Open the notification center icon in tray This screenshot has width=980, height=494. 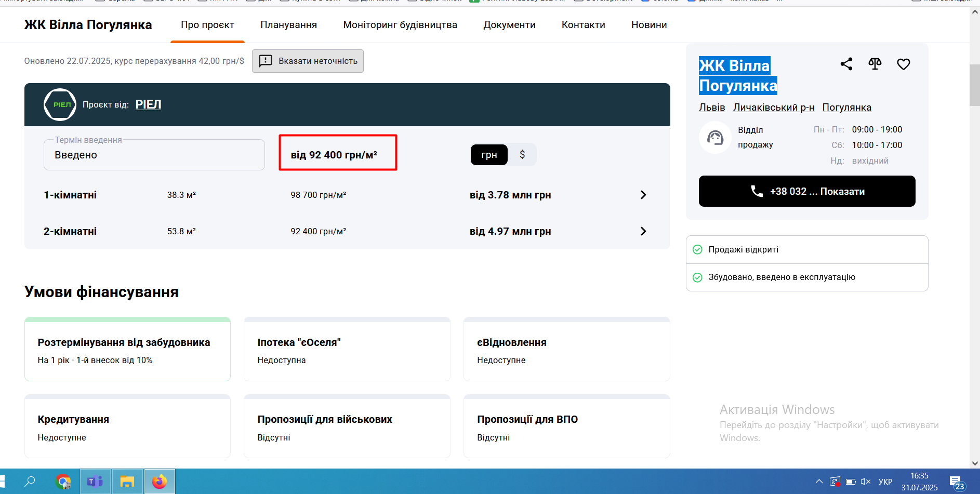(x=956, y=483)
